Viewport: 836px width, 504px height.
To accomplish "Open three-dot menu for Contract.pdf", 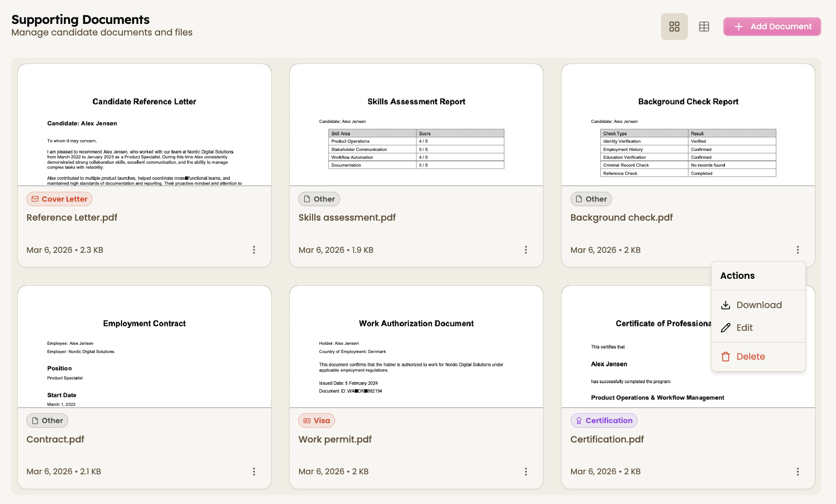I will pos(254,471).
